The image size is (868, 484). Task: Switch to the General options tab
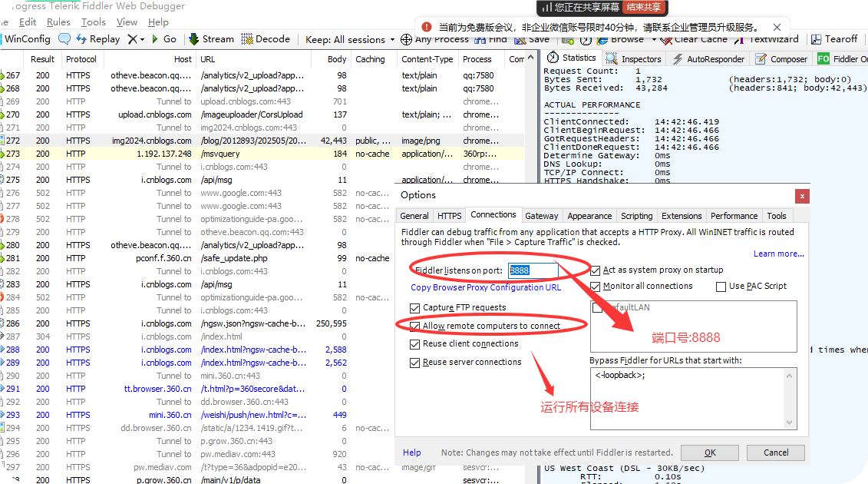point(414,216)
